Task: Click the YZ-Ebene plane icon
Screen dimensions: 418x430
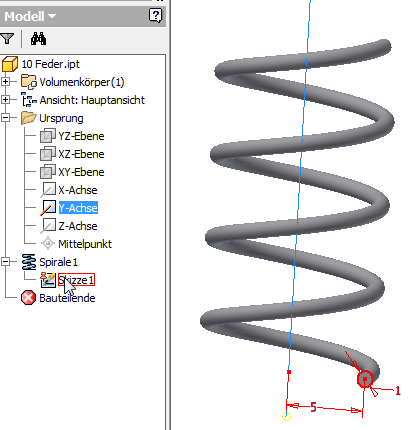Action: pyautogui.click(x=48, y=136)
